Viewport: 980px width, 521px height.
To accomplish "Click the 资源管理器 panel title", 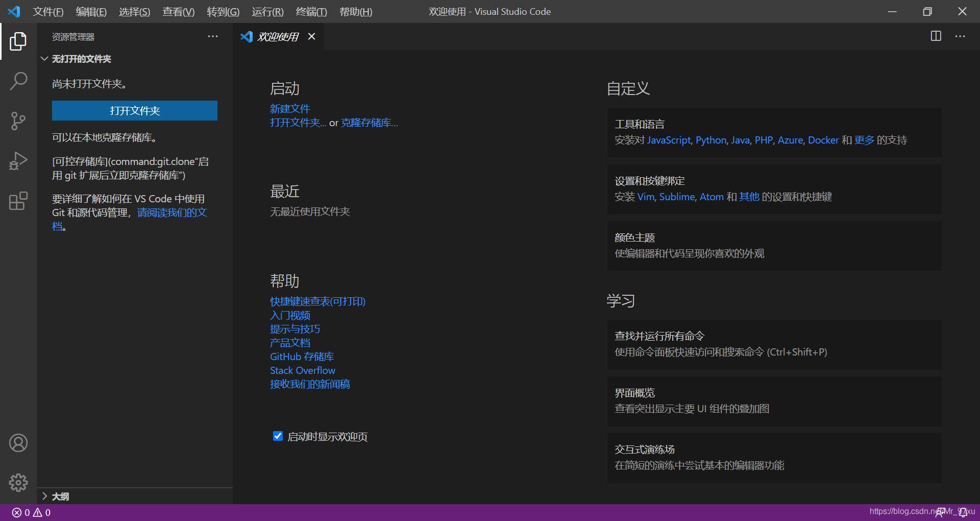I will point(73,37).
